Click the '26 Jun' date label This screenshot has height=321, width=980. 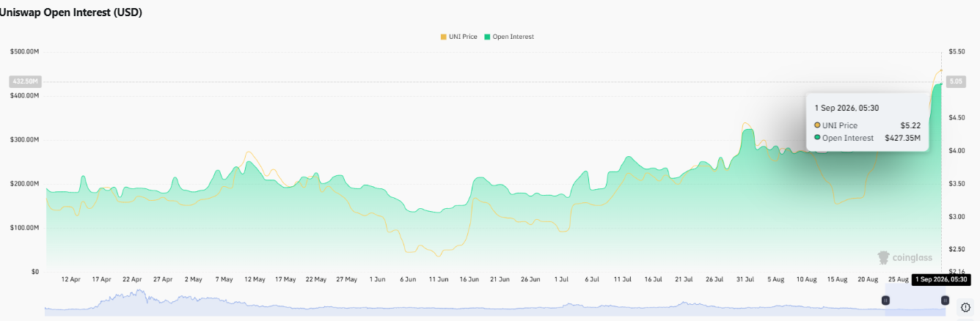(x=530, y=279)
